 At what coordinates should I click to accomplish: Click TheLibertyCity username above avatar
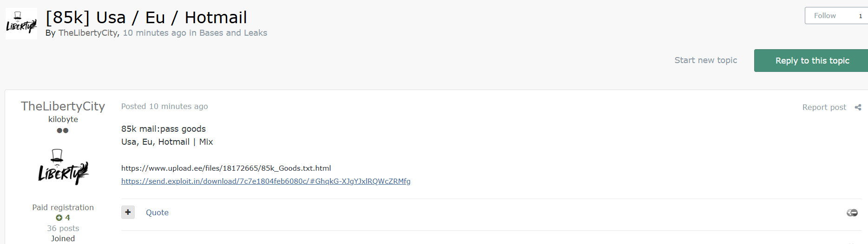(63, 106)
